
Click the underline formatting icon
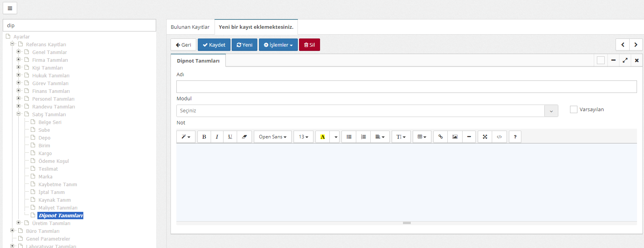[x=230, y=137]
